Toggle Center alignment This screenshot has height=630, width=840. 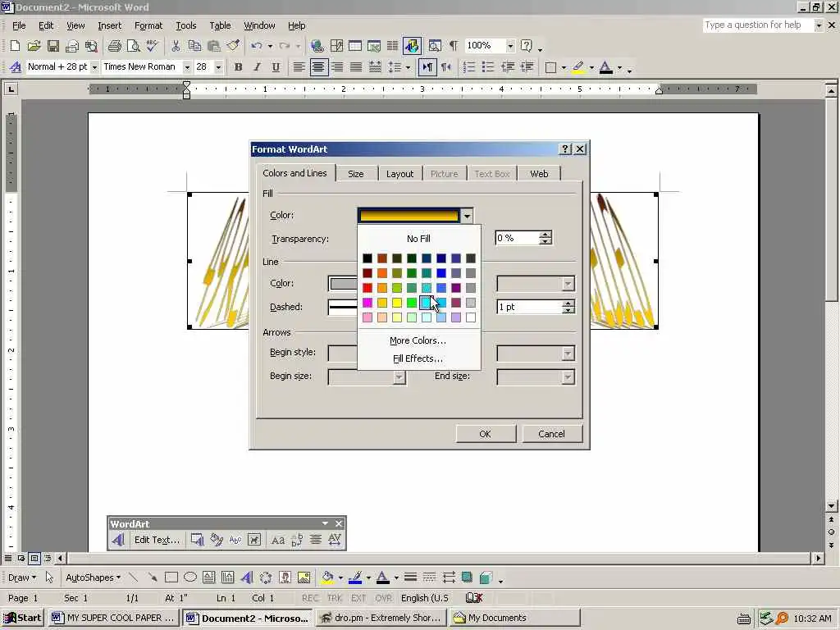pos(318,67)
